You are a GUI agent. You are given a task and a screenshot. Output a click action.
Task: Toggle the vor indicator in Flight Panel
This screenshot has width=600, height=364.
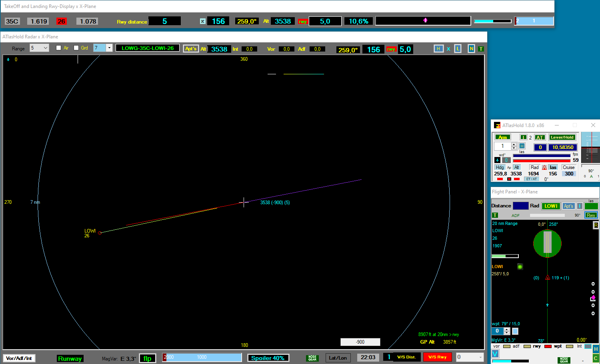(x=507, y=346)
